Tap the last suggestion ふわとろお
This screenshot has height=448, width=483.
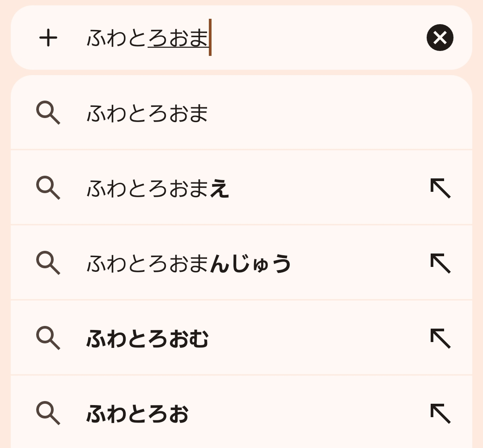(x=137, y=414)
